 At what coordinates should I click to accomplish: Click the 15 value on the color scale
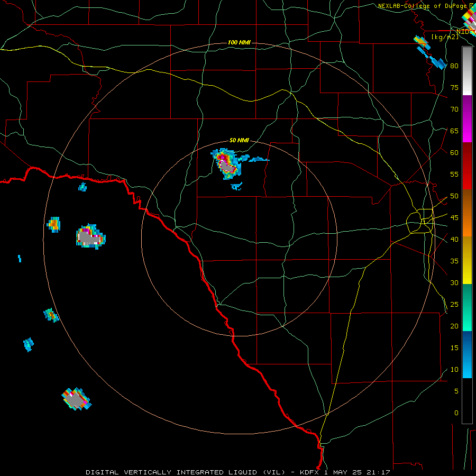pyautogui.click(x=454, y=348)
